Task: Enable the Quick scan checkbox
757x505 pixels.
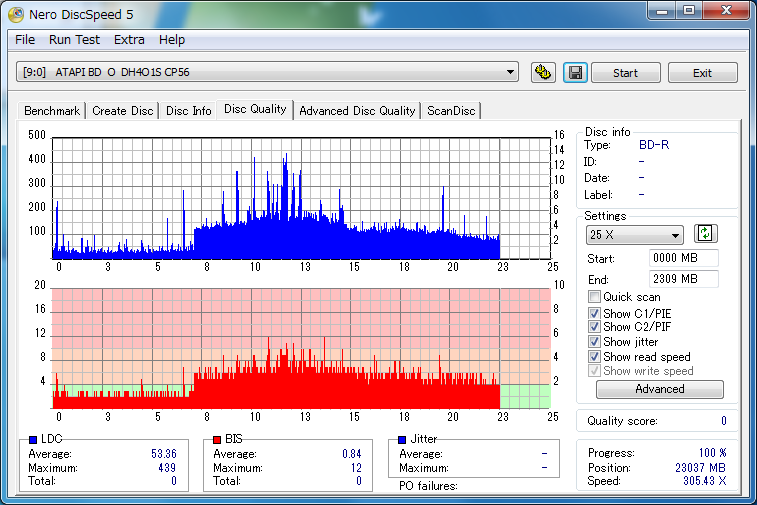Action: (594, 296)
